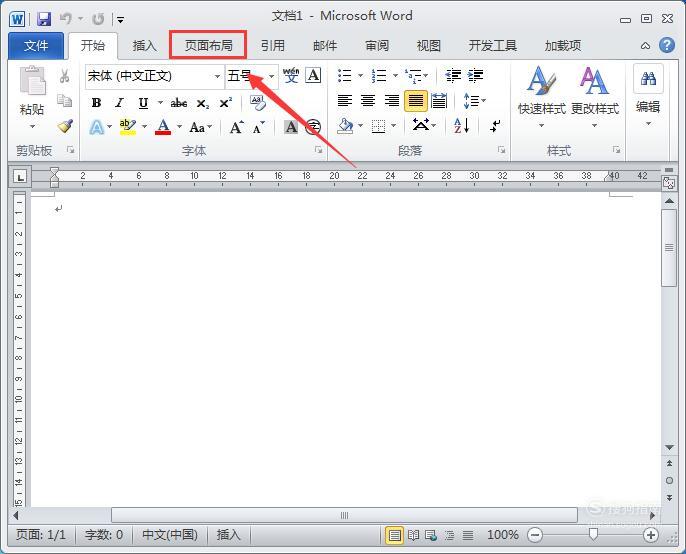Open the font name dropdown
Image resolution: width=686 pixels, height=554 pixels.
[x=217, y=76]
